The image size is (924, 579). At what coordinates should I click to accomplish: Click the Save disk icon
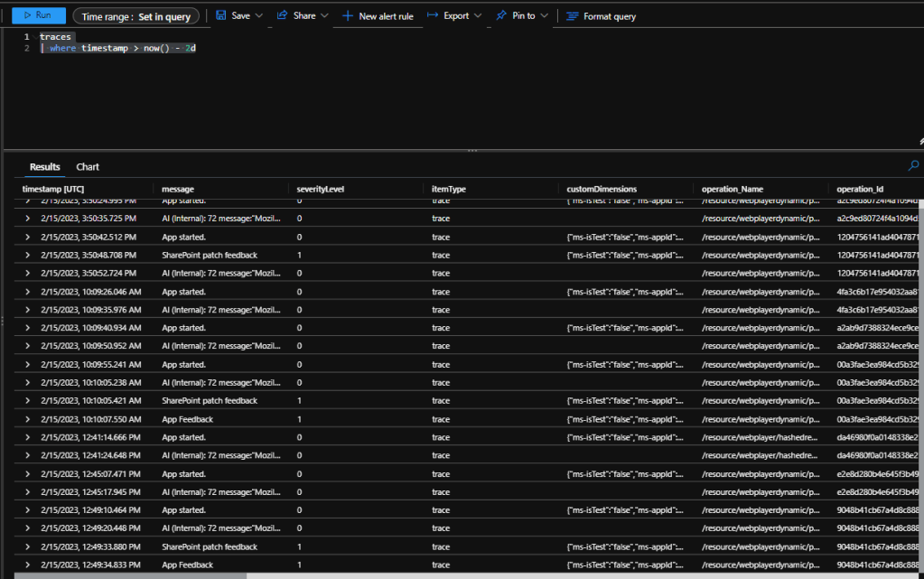(220, 16)
